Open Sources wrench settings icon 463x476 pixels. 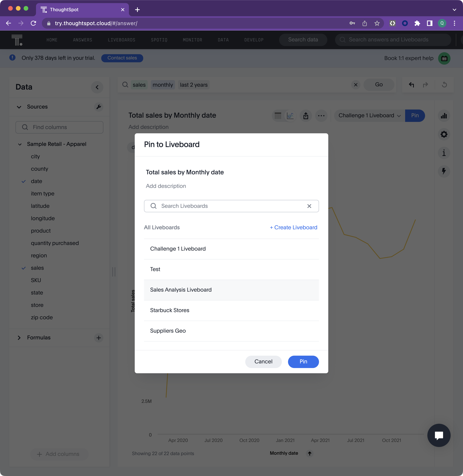[99, 107]
